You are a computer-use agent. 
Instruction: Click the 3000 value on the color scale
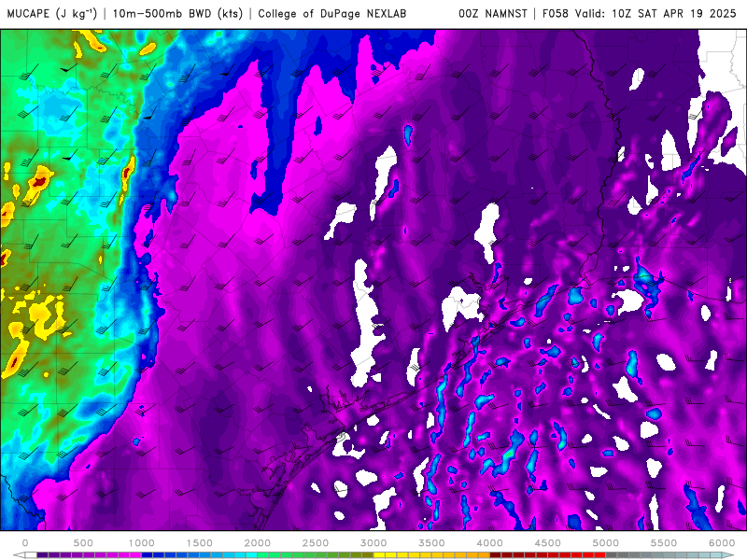click(373, 543)
